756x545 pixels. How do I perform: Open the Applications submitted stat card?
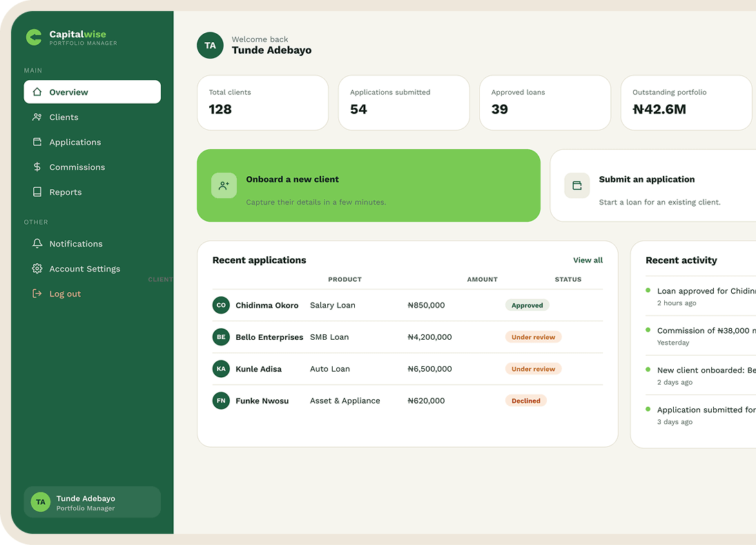[404, 103]
